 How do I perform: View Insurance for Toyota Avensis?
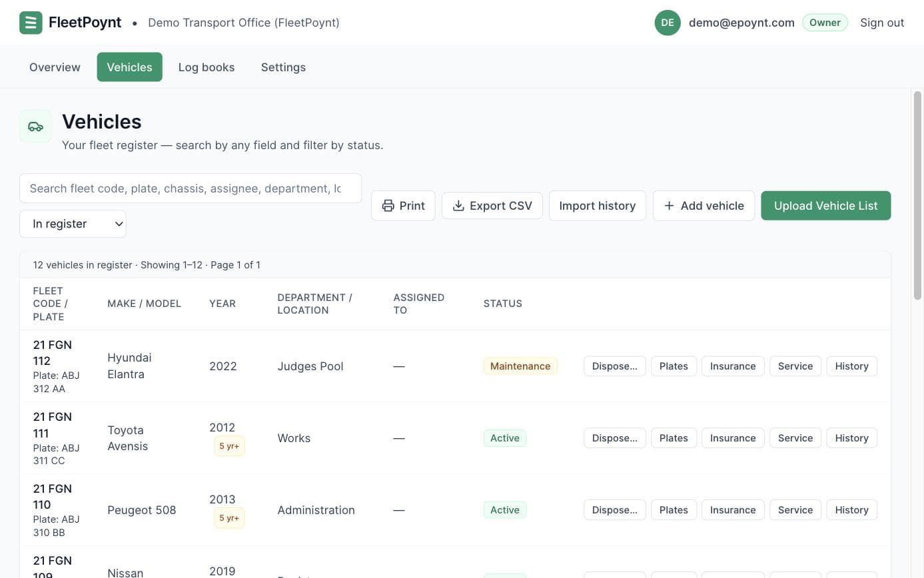(x=733, y=438)
